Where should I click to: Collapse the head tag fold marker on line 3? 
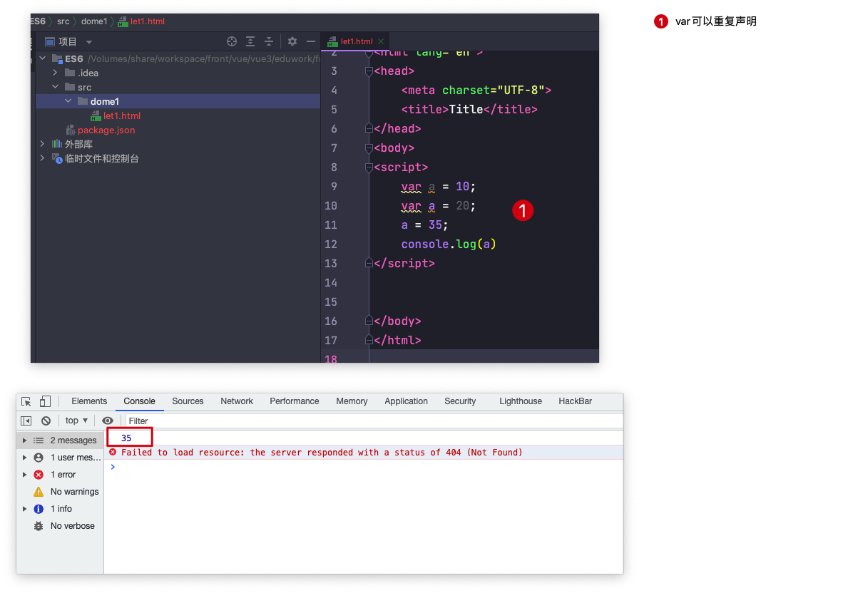[369, 71]
